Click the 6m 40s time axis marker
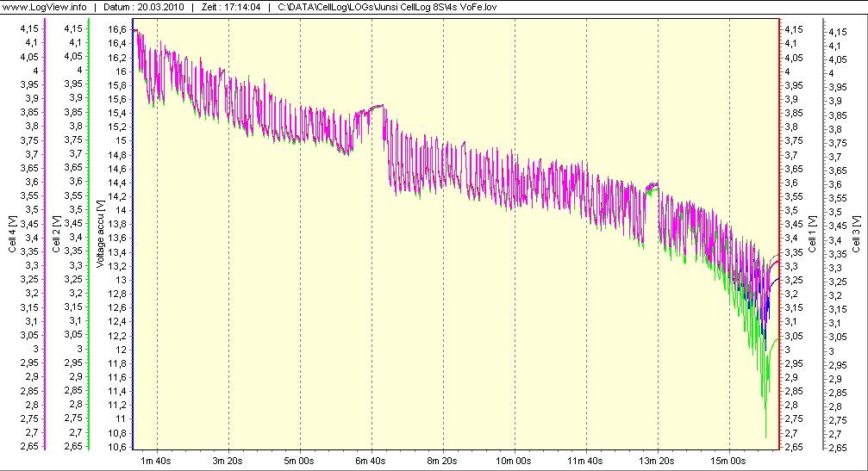Image resolution: width=868 pixels, height=471 pixels. pyautogui.click(x=371, y=461)
